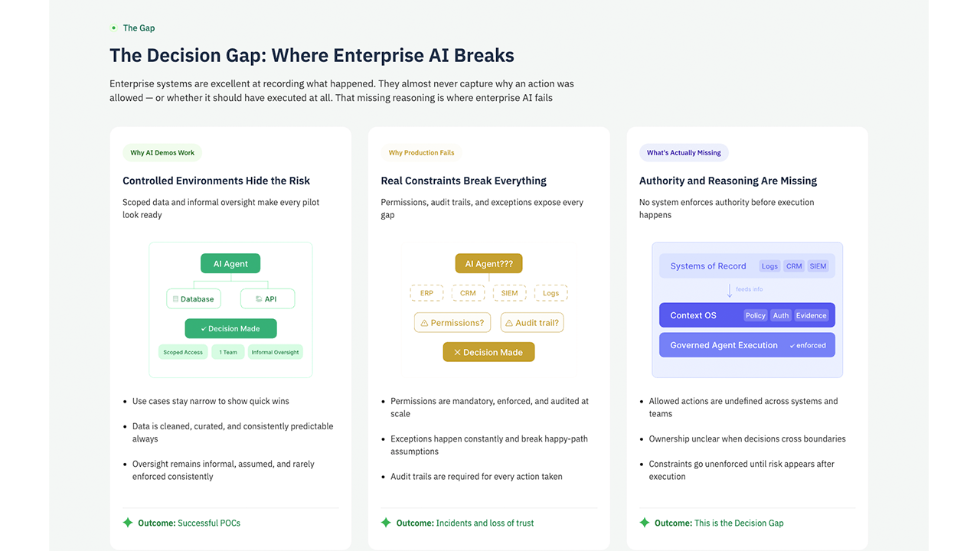Click the warning triangle on Permissions? box

[425, 323]
